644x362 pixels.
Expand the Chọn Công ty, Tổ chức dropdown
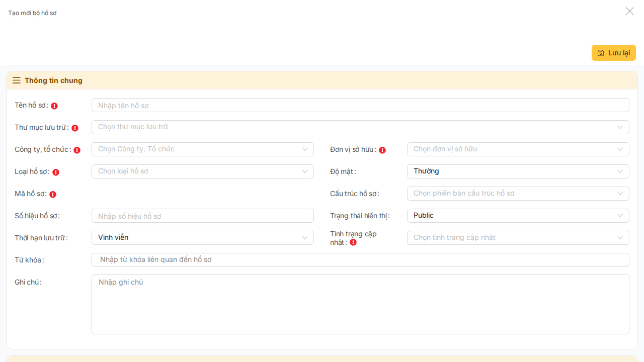(202, 149)
